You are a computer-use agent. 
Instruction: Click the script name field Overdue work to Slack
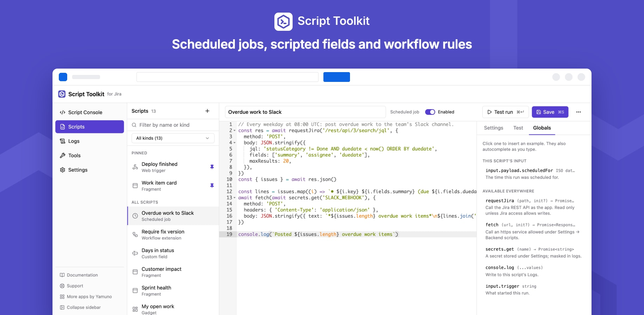pyautogui.click(x=305, y=112)
